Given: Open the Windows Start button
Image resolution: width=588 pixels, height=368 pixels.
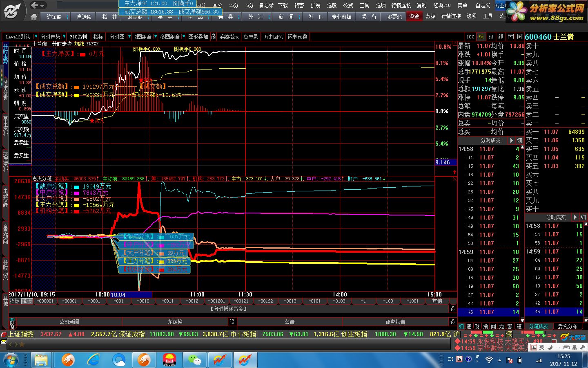Looking at the screenshot, I should [x=11, y=360].
